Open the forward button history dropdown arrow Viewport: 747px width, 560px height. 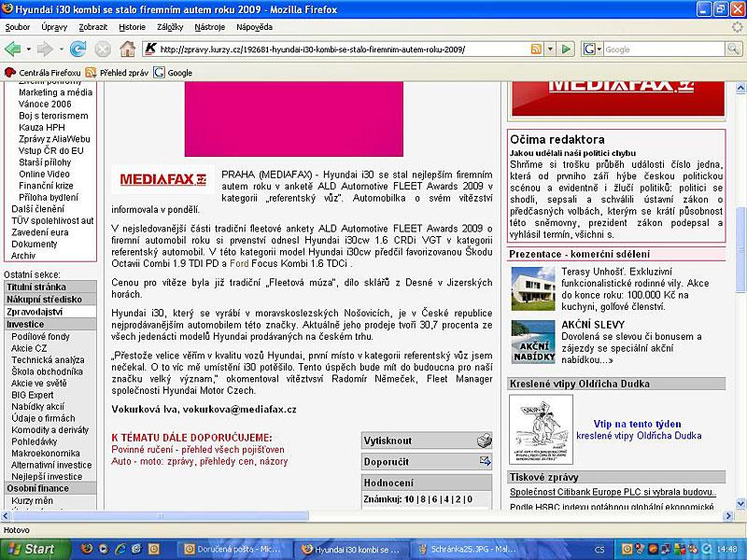(61, 49)
